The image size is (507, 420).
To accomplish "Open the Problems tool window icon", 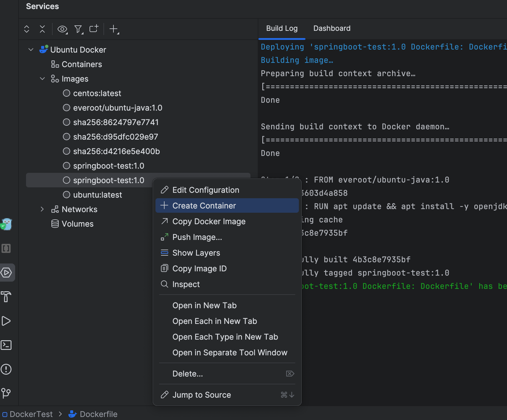I will tap(6, 369).
